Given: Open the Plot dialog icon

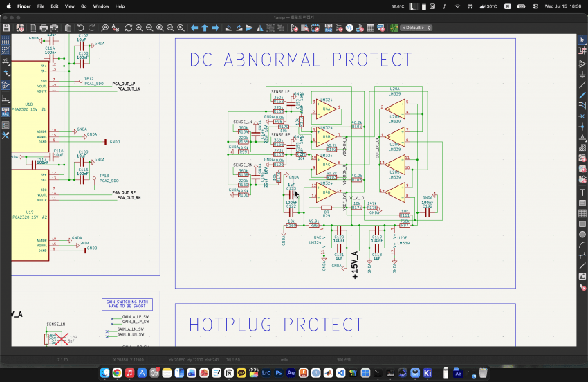Looking at the screenshot, I should [54, 28].
